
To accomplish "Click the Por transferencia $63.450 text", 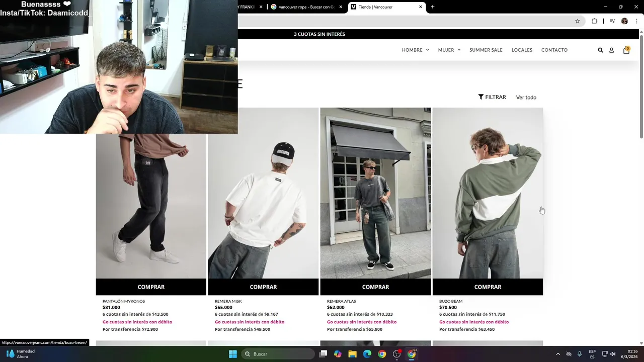I will point(467,330).
